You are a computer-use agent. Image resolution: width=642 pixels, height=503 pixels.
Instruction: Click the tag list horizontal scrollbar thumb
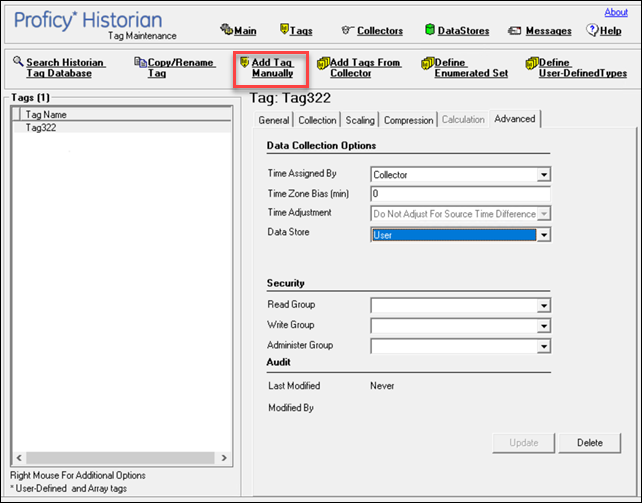click(x=120, y=458)
